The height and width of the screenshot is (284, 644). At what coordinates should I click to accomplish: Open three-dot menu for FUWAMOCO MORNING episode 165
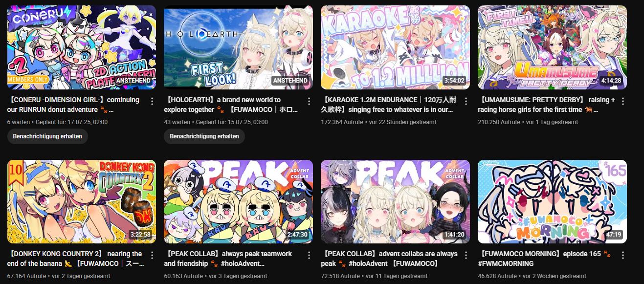click(622, 255)
